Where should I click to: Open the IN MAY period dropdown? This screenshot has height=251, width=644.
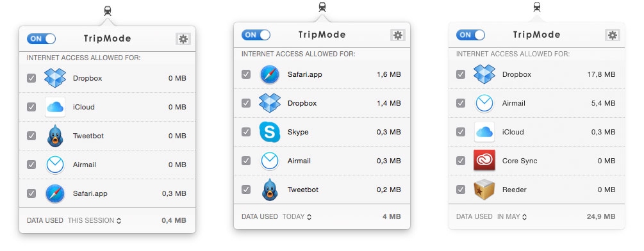click(512, 216)
